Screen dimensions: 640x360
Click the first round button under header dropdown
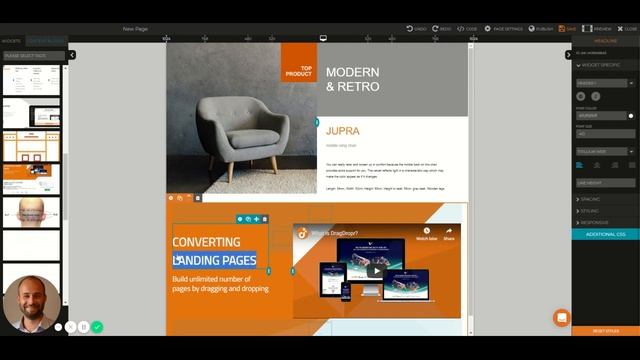pyautogui.click(x=581, y=96)
